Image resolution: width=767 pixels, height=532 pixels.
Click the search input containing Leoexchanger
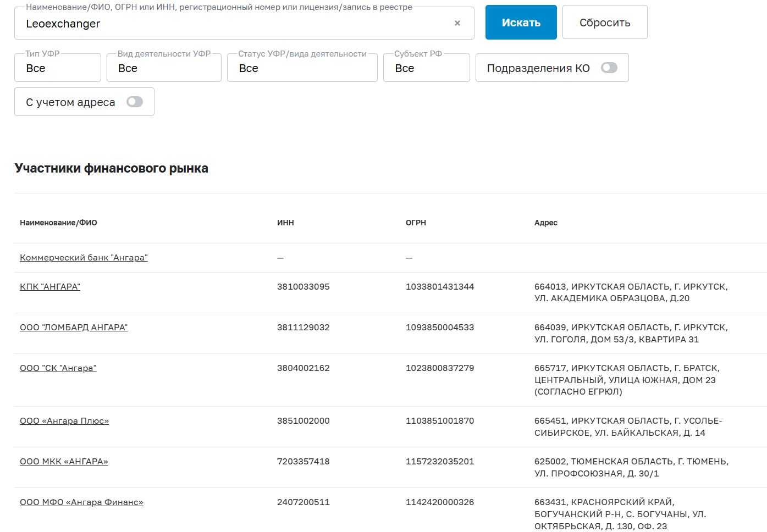[x=231, y=24]
